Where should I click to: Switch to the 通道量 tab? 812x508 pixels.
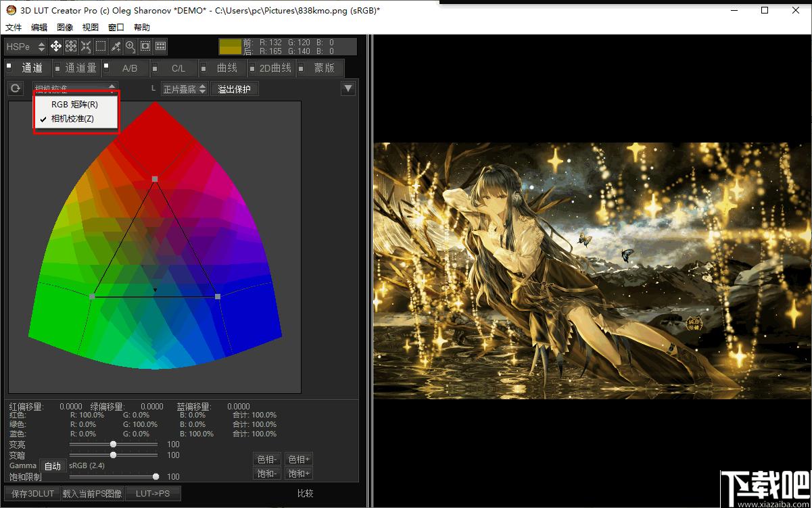78,68
